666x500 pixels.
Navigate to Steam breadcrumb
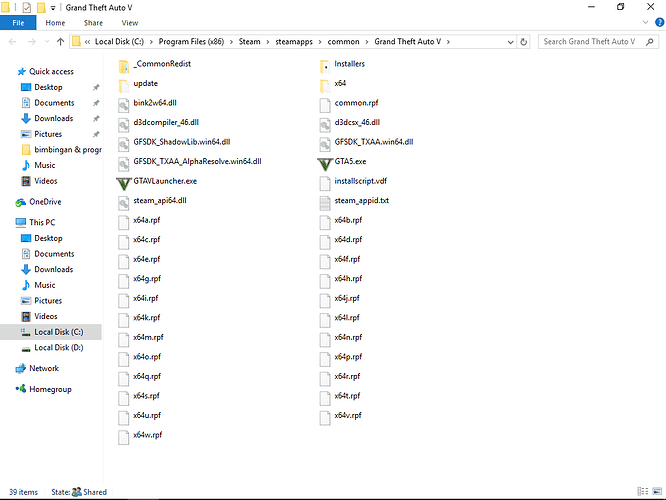pos(249,42)
